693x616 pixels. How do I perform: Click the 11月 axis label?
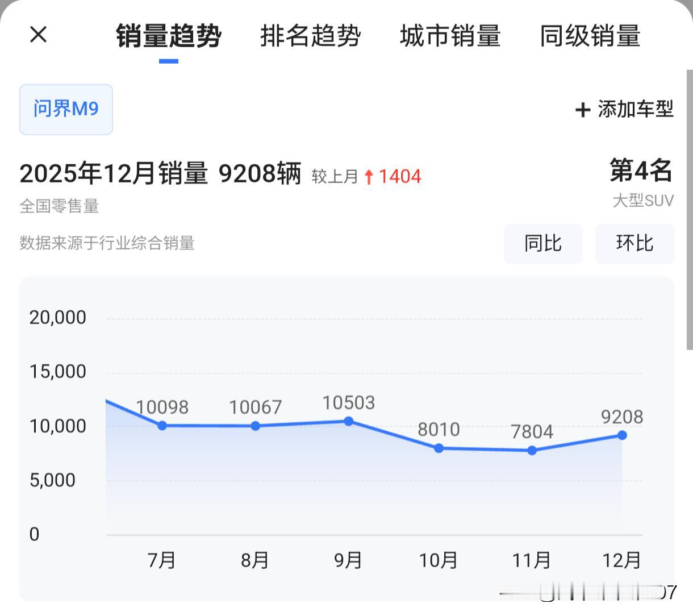click(532, 560)
